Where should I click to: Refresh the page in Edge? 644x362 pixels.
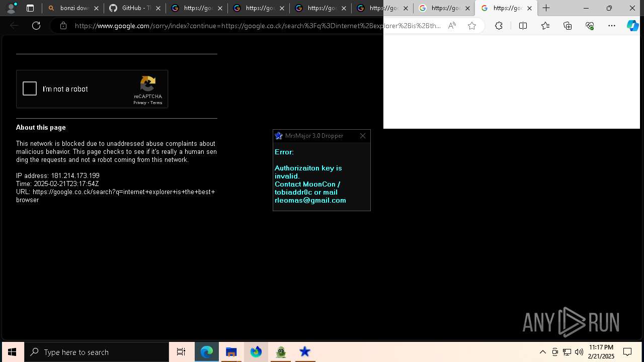click(36, 26)
